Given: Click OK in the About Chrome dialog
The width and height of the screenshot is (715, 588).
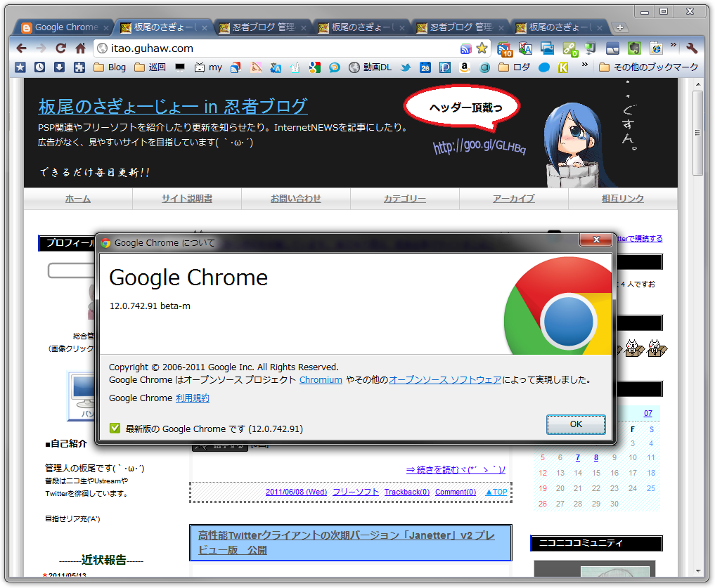Looking at the screenshot, I should click(576, 424).
